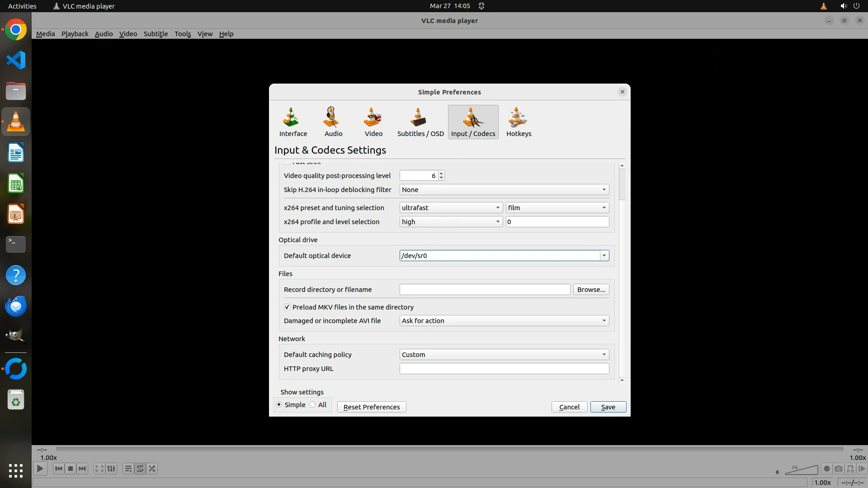
Task: Toggle the random shuffle icon
Action: coord(152,469)
